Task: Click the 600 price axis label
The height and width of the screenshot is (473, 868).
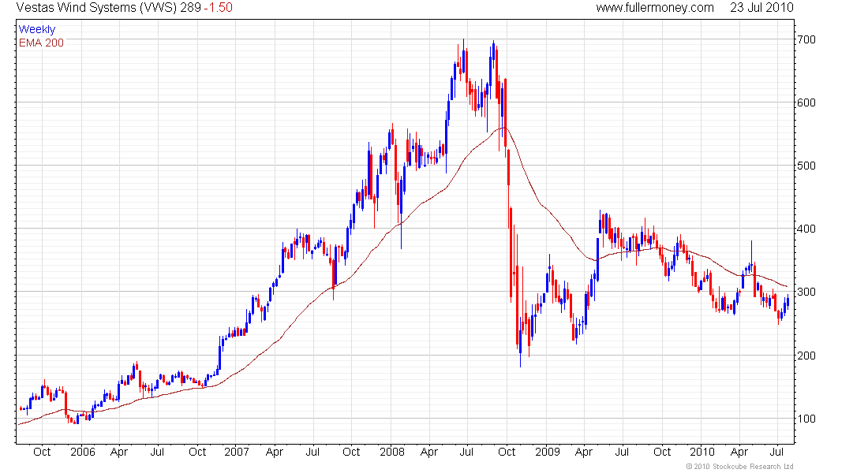Action: coord(806,103)
